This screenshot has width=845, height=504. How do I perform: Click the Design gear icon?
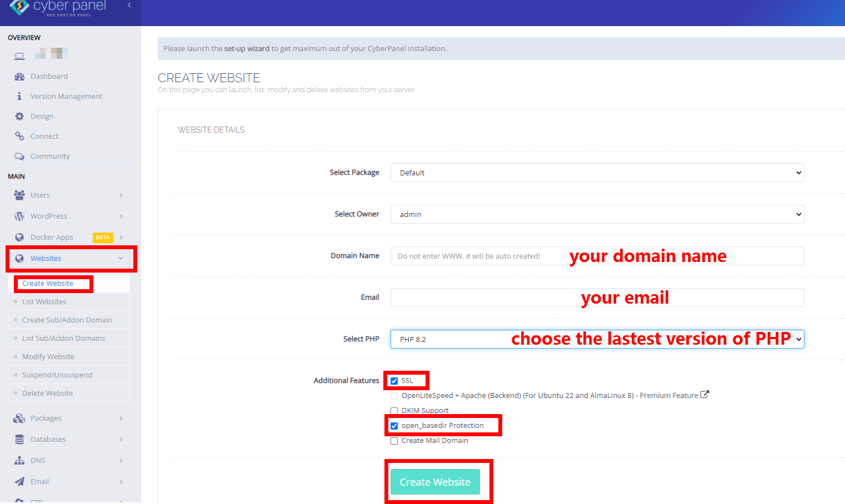click(x=19, y=117)
